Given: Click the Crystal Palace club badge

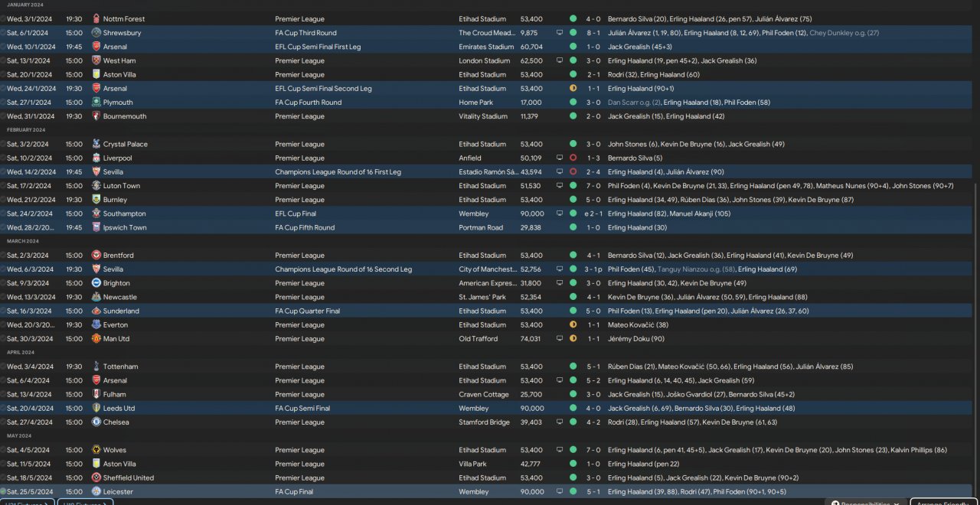Looking at the screenshot, I should pyautogui.click(x=96, y=144).
